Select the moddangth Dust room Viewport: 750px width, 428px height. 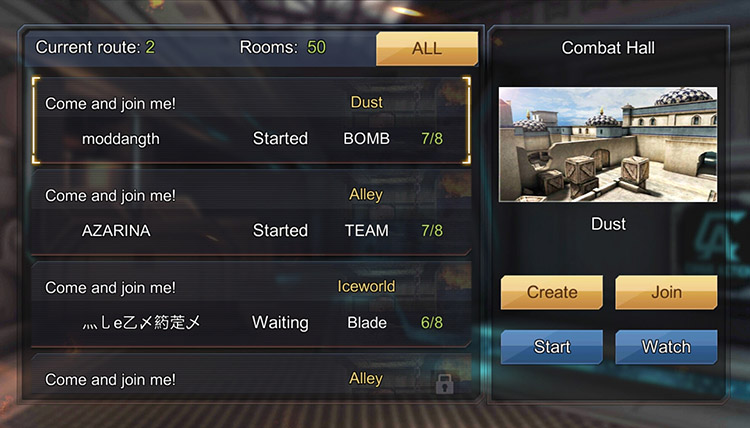(251, 121)
